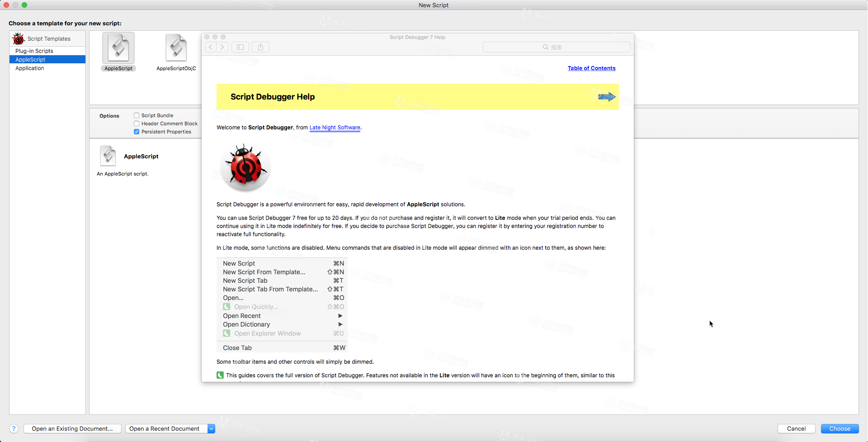This screenshot has width=868, height=442.
Task: Click Open an Existing Document button
Action: point(72,429)
